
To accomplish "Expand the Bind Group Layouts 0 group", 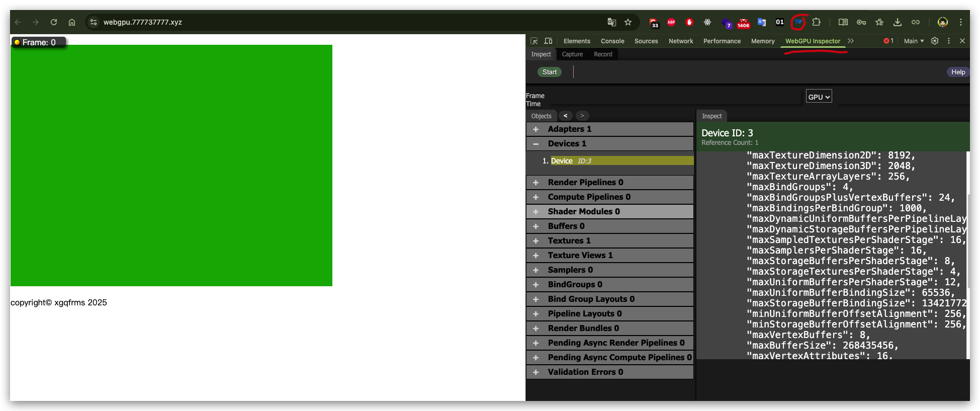I will click(x=610, y=299).
